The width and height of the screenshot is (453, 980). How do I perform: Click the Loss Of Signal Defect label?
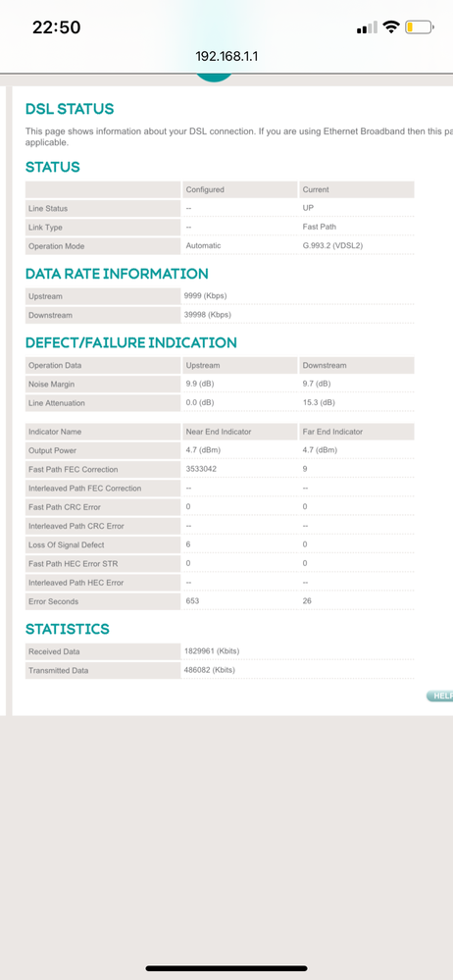click(x=103, y=545)
